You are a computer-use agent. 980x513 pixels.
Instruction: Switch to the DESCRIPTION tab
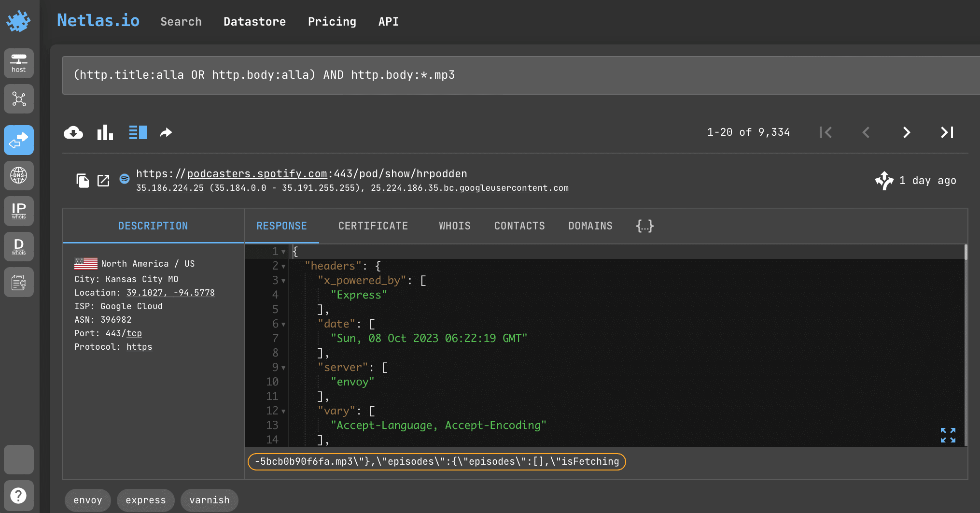(153, 226)
